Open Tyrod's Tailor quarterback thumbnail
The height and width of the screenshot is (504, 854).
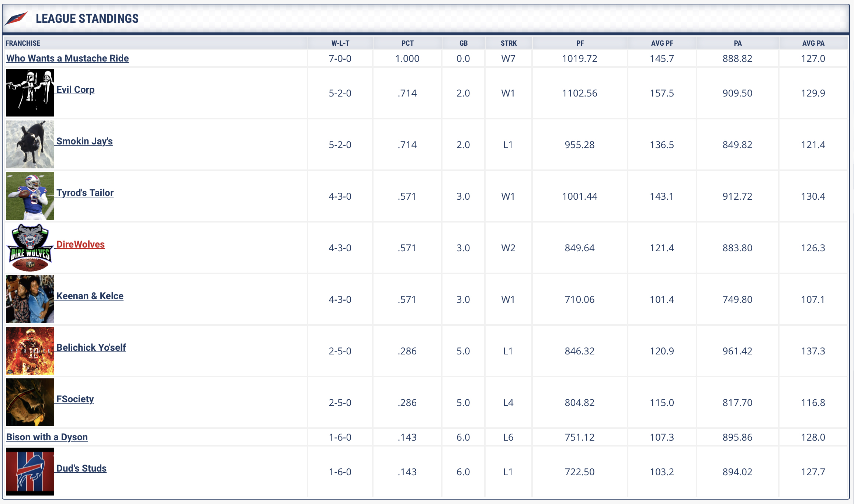click(30, 196)
